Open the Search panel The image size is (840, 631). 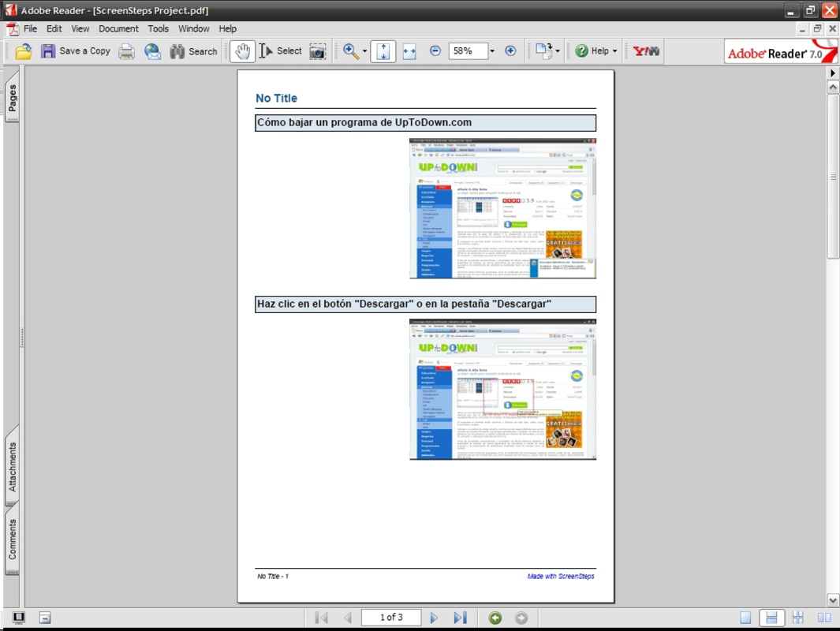pos(194,50)
